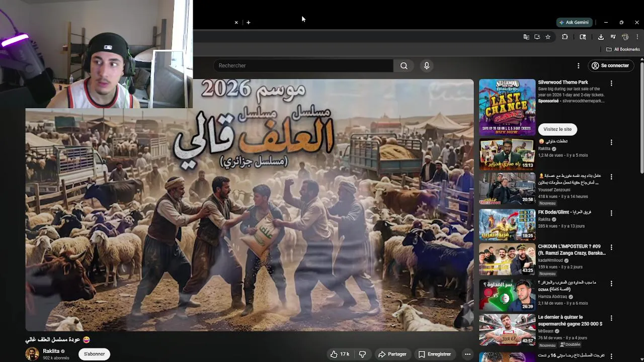
Task: Click the Se connecter button
Action: [610, 66]
